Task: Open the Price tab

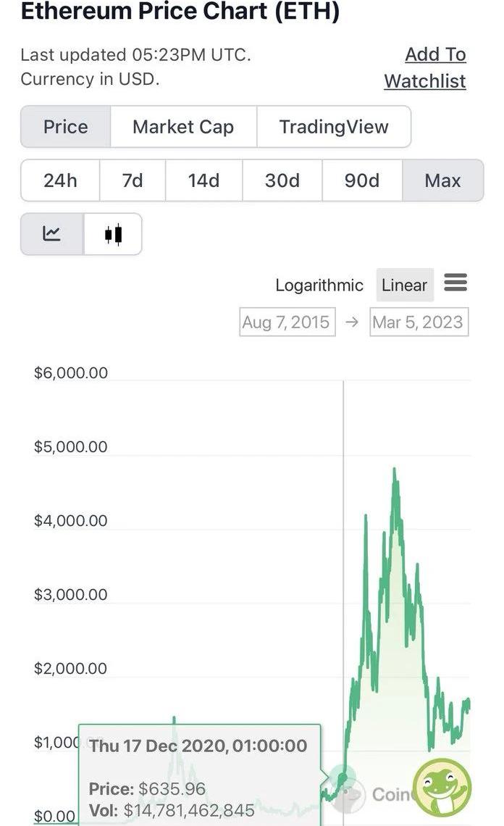Action: click(66, 127)
